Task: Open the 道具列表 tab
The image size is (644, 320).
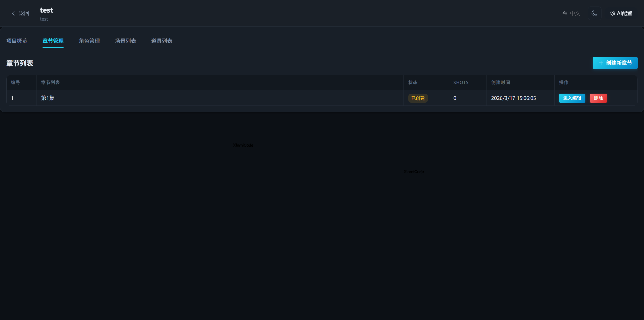Action: coord(162,41)
